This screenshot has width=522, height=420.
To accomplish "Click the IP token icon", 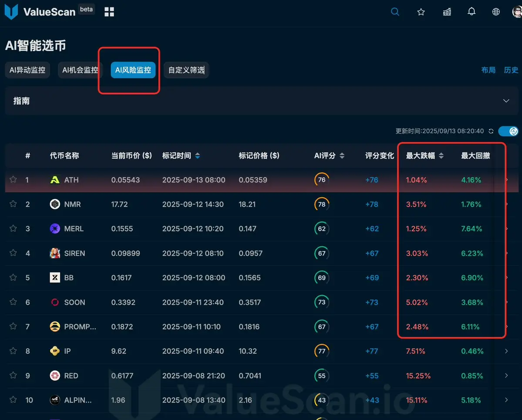I will point(55,351).
